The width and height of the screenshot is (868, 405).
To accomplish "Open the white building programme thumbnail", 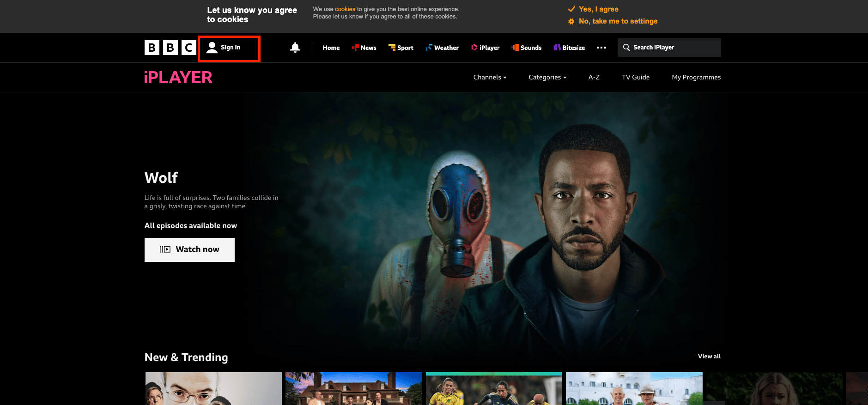I will click(x=634, y=389).
